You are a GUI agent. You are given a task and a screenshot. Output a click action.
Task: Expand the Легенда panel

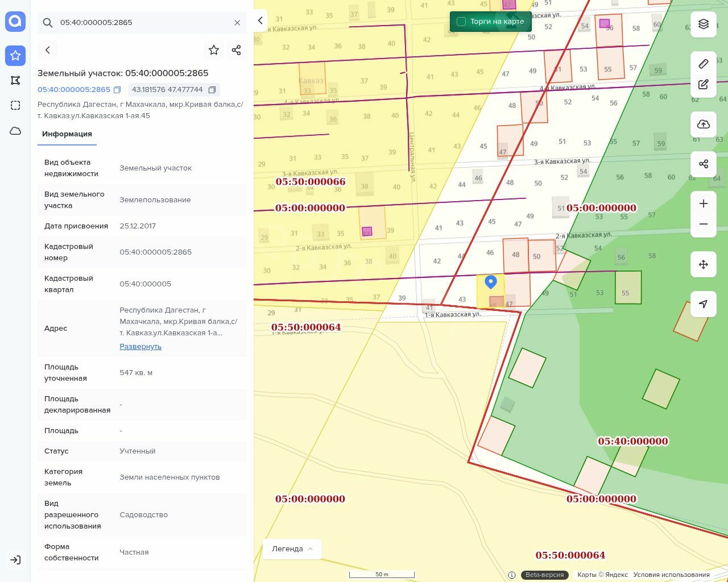coord(292,549)
